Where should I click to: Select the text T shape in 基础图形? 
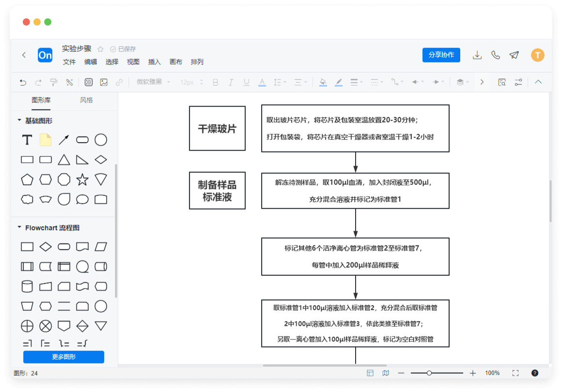click(x=27, y=140)
